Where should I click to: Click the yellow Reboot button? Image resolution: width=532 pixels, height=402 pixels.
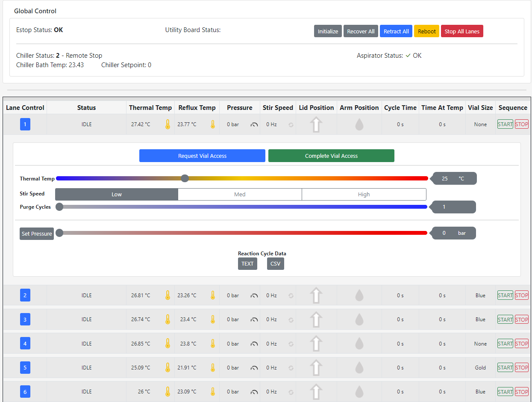coord(426,31)
